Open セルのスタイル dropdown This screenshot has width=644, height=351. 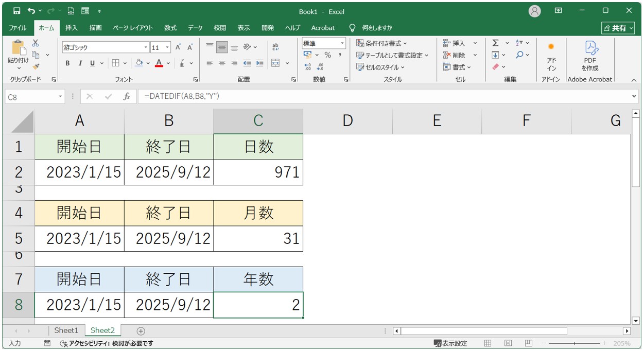[380, 67]
